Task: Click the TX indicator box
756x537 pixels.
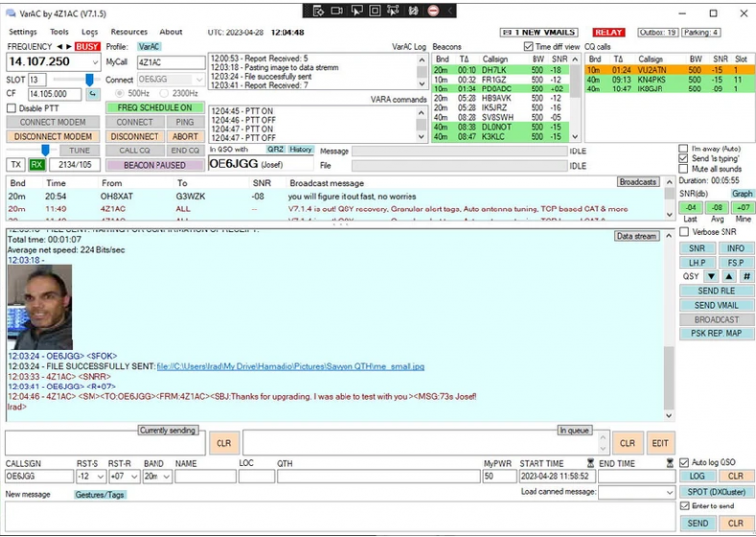Action: point(16,165)
